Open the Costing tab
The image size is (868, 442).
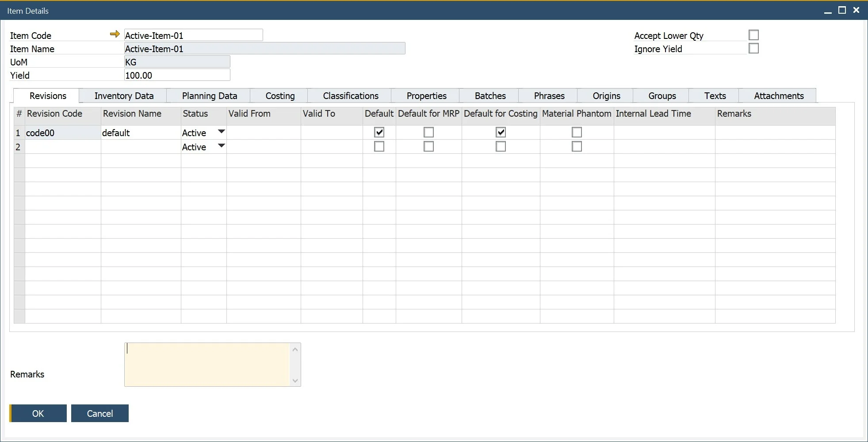pos(280,96)
